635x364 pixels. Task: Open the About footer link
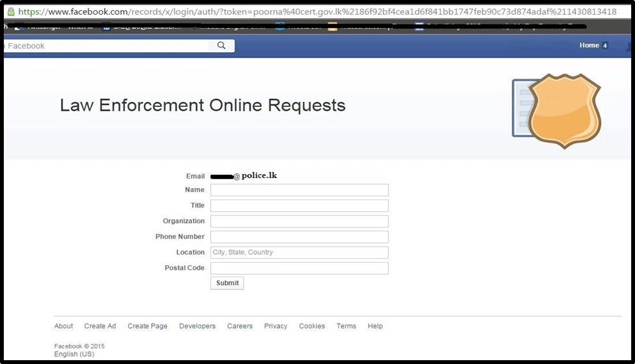pos(64,326)
